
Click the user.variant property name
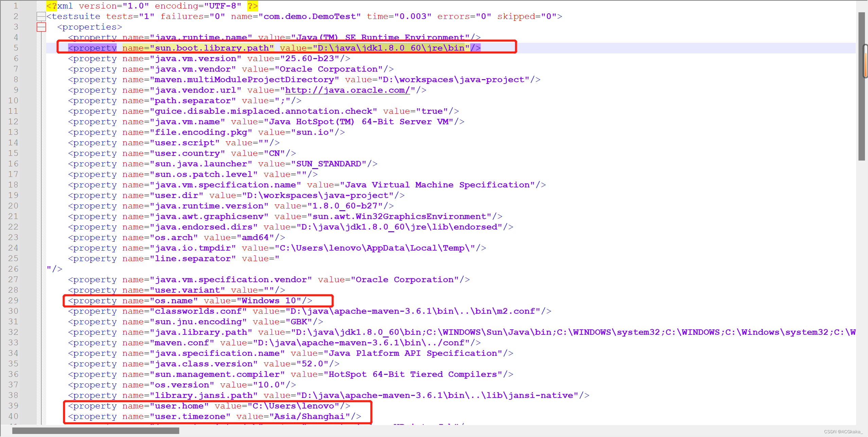pos(187,290)
